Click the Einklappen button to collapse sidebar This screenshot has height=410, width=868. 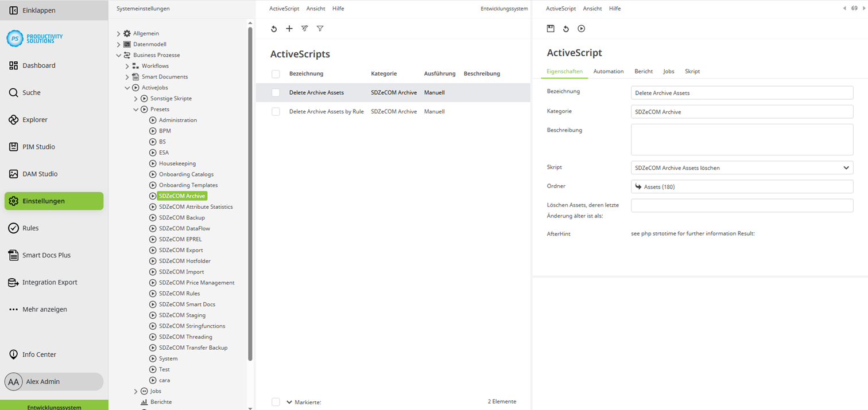pyautogui.click(x=39, y=10)
